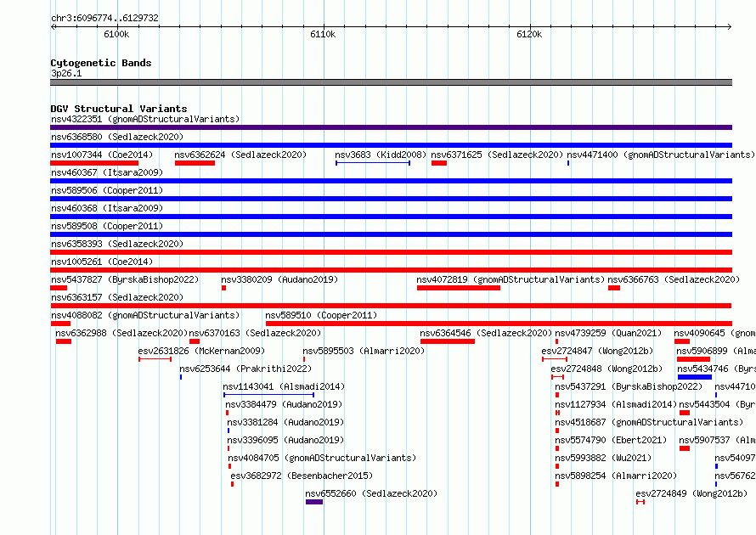The height and width of the screenshot is (535, 756).
Task: Select the red nsv6364546 Sedlazeck2020 bar
Action: pos(448,341)
